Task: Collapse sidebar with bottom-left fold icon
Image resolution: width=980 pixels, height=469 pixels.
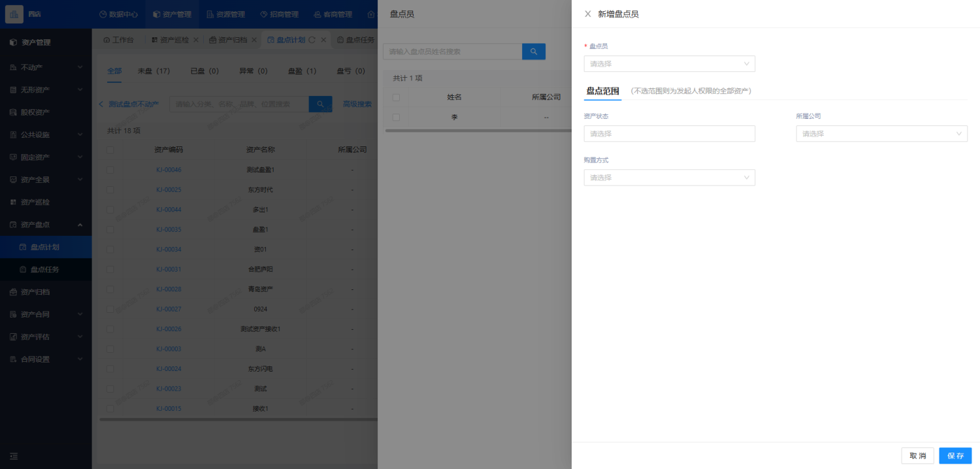Action: click(14, 456)
